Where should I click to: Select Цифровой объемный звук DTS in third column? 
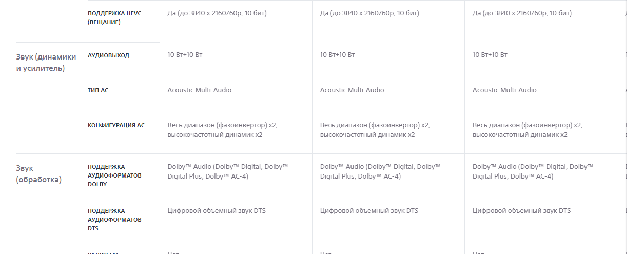click(x=521, y=211)
